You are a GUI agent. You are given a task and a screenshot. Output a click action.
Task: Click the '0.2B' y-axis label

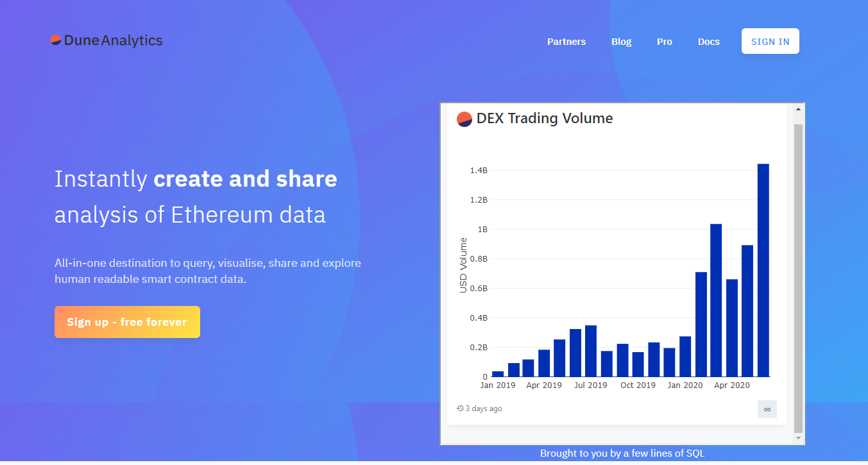[479, 348]
